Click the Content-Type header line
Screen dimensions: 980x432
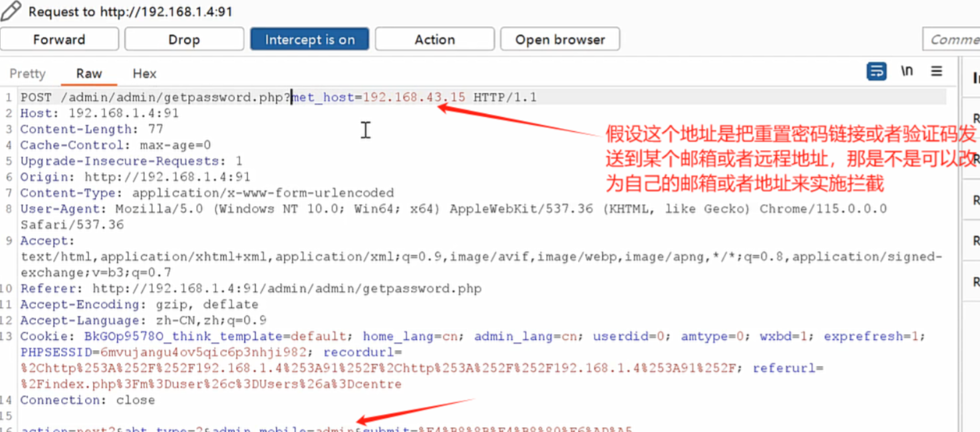point(207,193)
